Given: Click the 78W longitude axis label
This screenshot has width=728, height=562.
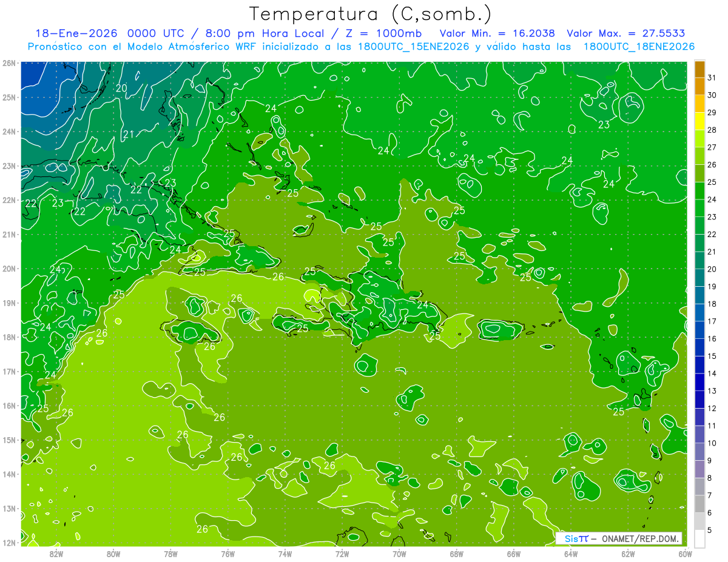Looking at the screenshot, I should tap(170, 553).
